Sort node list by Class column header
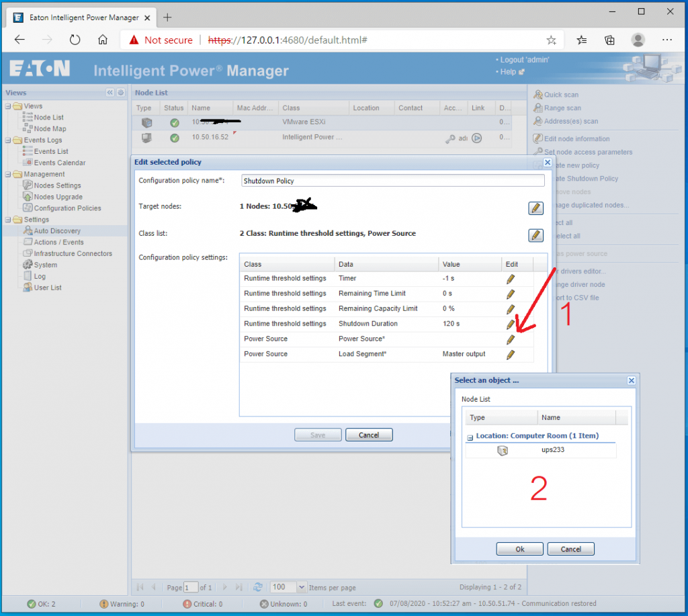688x616 pixels. 313,108
